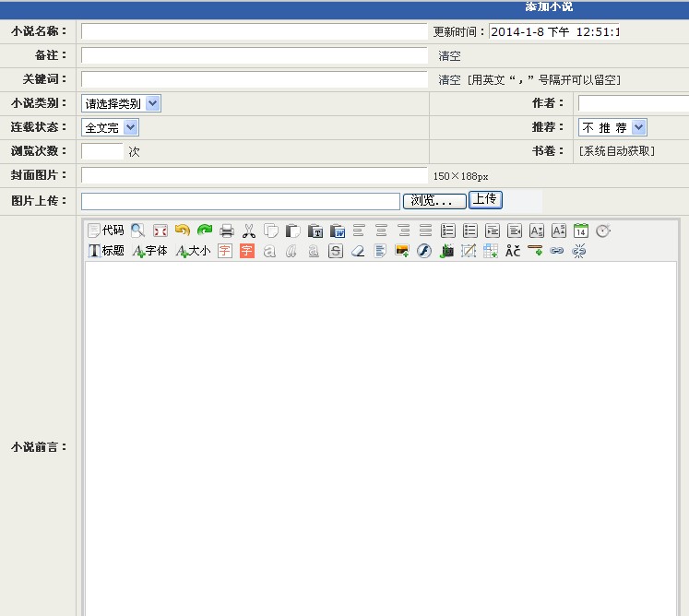This screenshot has height=616, width=689.
Task: Insert the date with the calendar icon
Action: [x=581, y=231]
